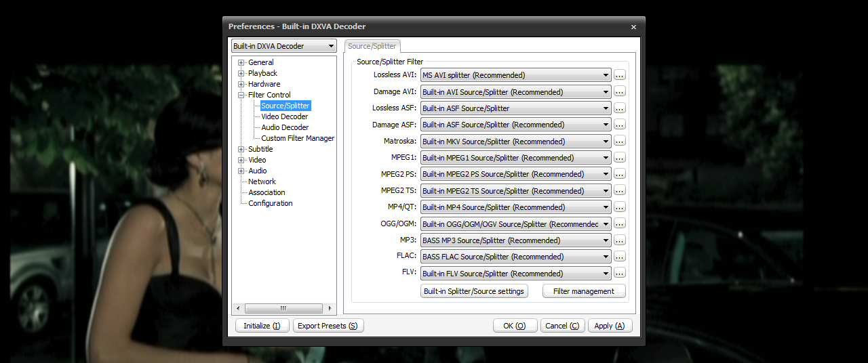Open the MPEG2 TS splitter dropdown
This screenshot has height=363, width=868.
tap(515, 191)
